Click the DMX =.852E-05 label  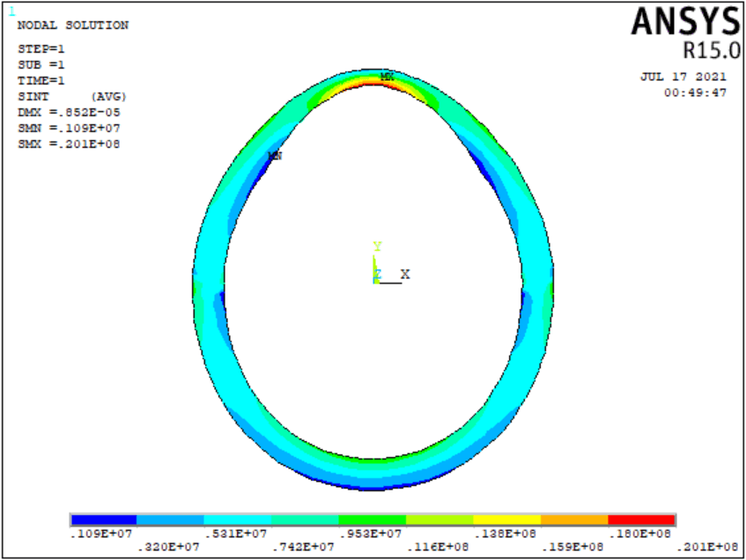pyautogui.click(x=69, y=112)
